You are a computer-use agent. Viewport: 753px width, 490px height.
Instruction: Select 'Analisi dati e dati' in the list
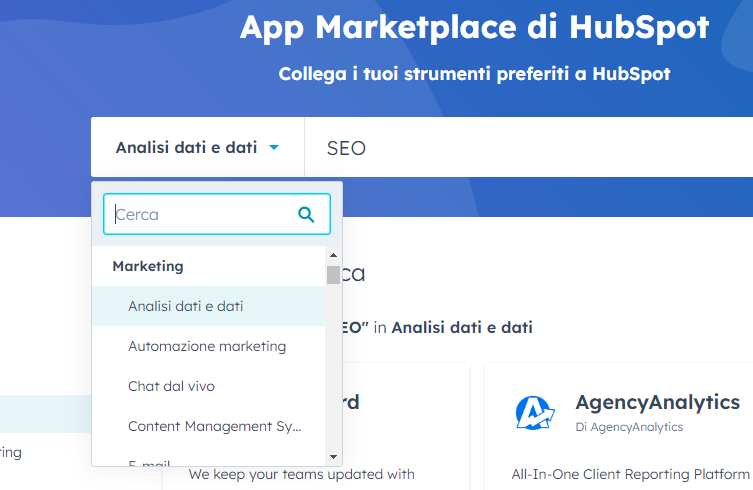[x=208, y=306]
